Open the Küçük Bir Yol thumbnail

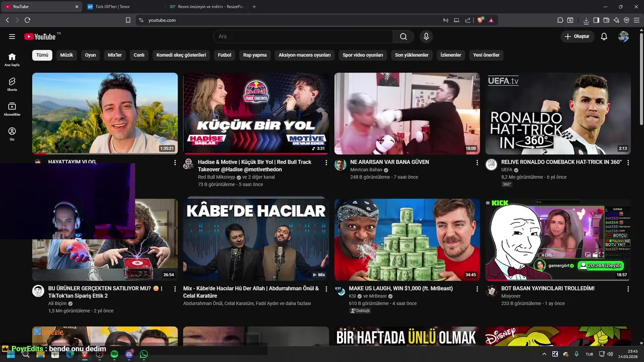pos(256,114)
